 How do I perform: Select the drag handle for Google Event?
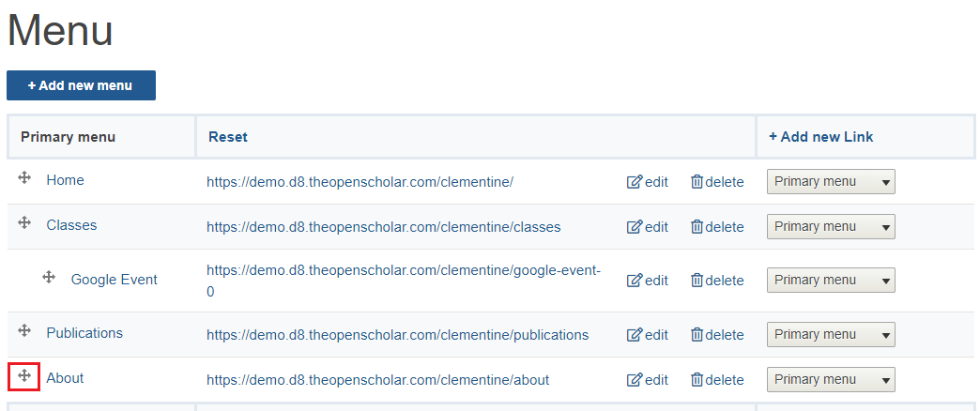coord(49,277)
